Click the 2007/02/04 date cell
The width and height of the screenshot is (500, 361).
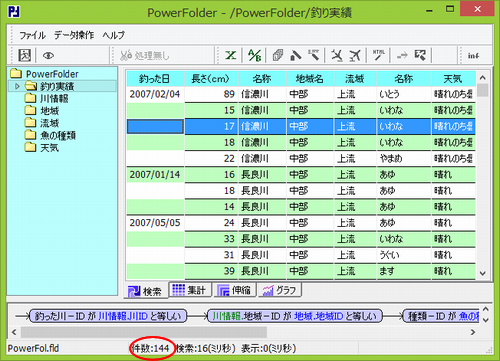(155, 94)
